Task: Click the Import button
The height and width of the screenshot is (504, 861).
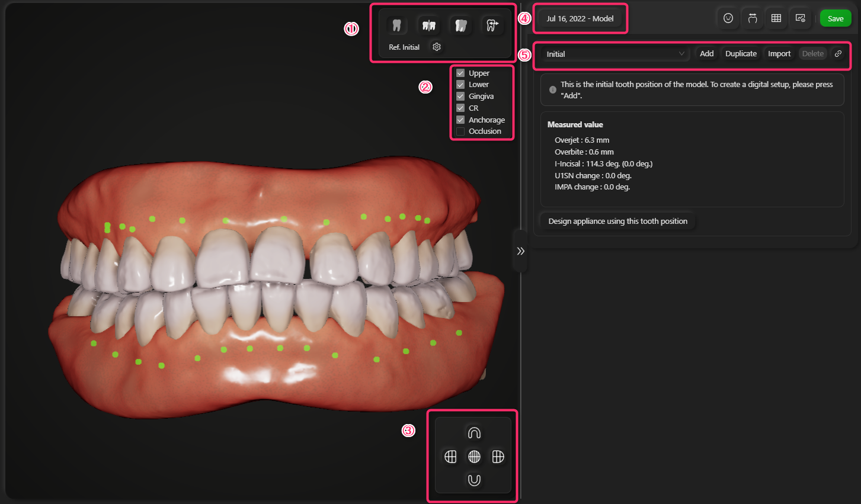Action: pyautogui.click(x=779, y=54)
